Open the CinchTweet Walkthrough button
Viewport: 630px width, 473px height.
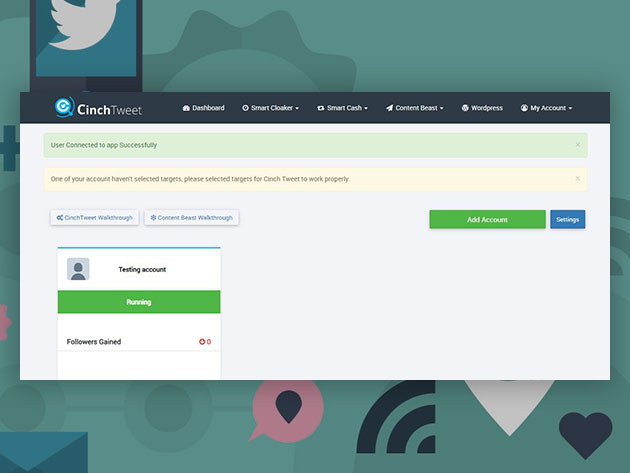tap(94, 217)
